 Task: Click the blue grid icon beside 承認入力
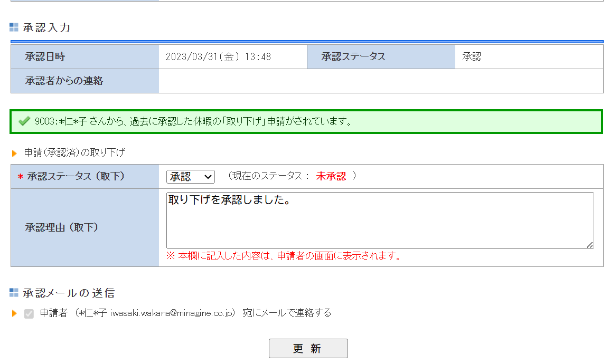[x=14, y=27]
